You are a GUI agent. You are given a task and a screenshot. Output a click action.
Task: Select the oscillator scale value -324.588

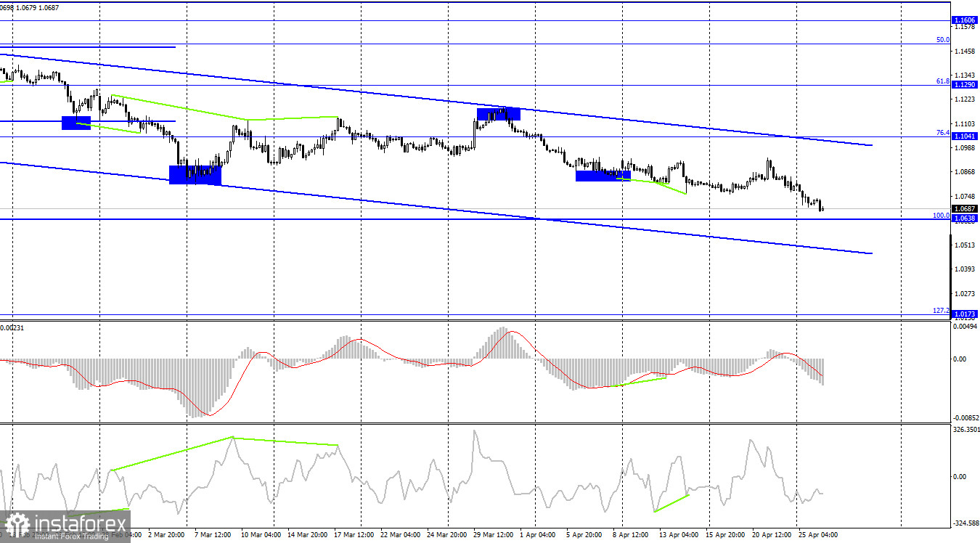click(x=965, y=523)
